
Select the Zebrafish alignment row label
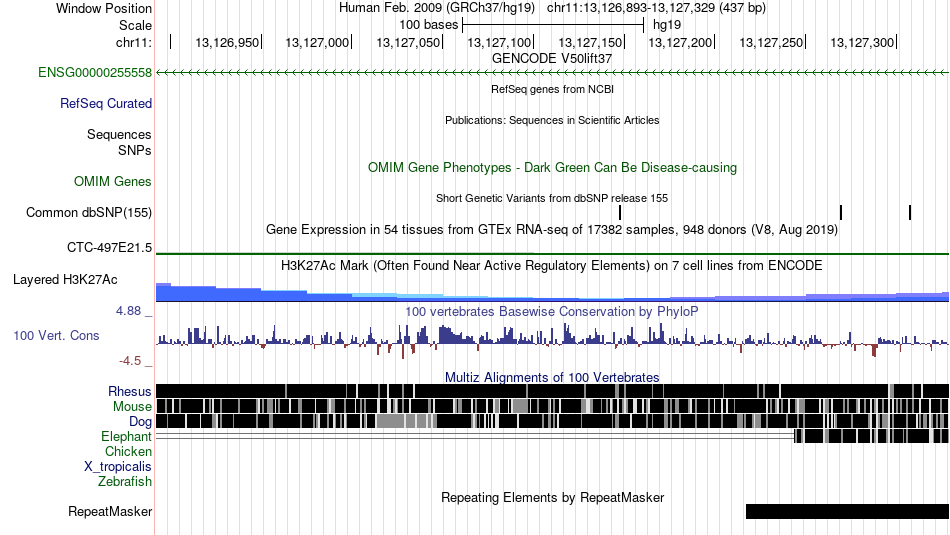[x=125, y=482]
